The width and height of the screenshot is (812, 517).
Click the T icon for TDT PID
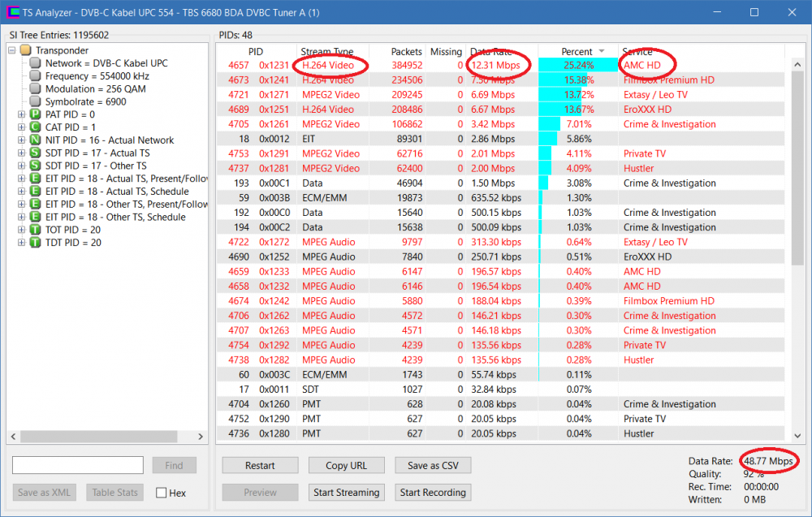[35, 242]
